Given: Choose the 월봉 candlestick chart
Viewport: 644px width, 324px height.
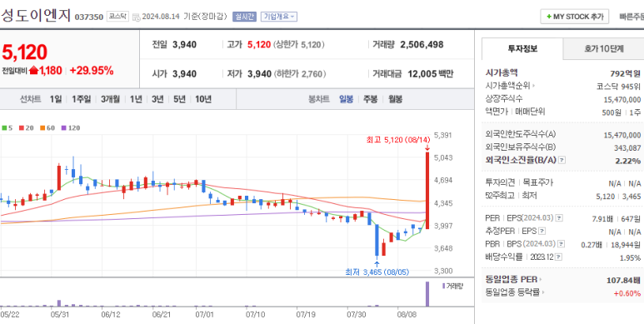Looking at the screenshot, I should click(396, 99).
